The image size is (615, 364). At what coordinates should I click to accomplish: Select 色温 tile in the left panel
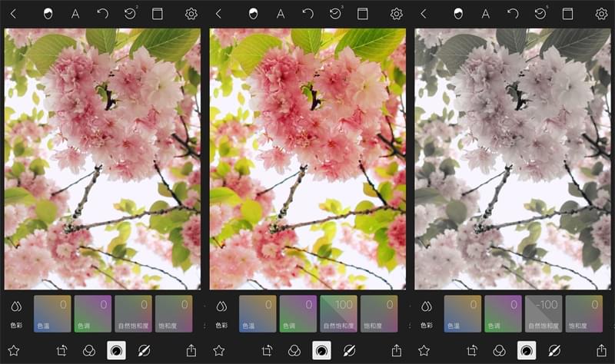[x=52, y=313]
